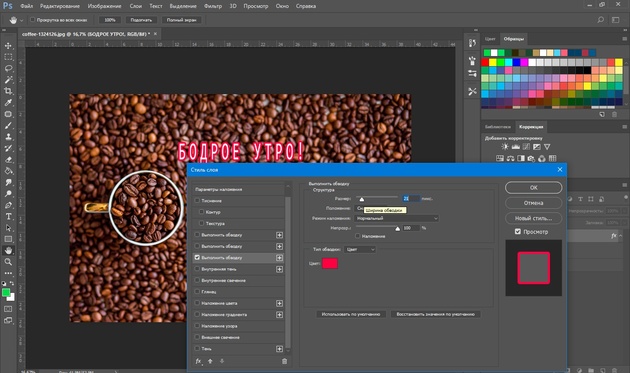
Task: Open the search icon in options bar
Action: (600, 20)
